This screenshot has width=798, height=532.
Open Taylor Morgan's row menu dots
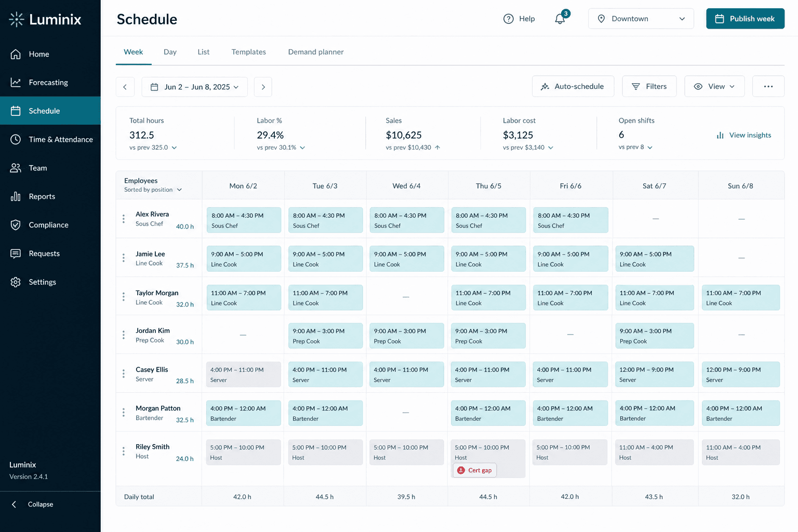point(124,297)
